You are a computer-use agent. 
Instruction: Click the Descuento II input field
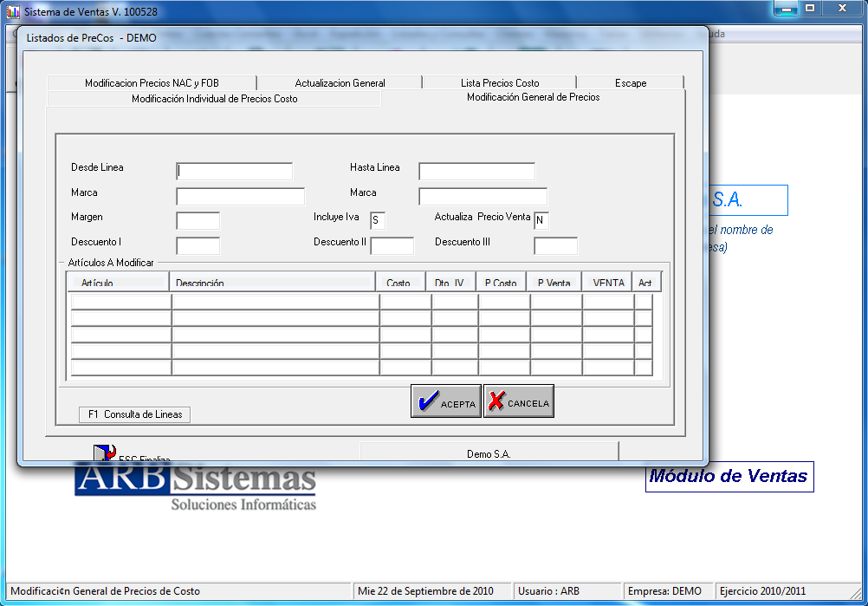(392, 245)
